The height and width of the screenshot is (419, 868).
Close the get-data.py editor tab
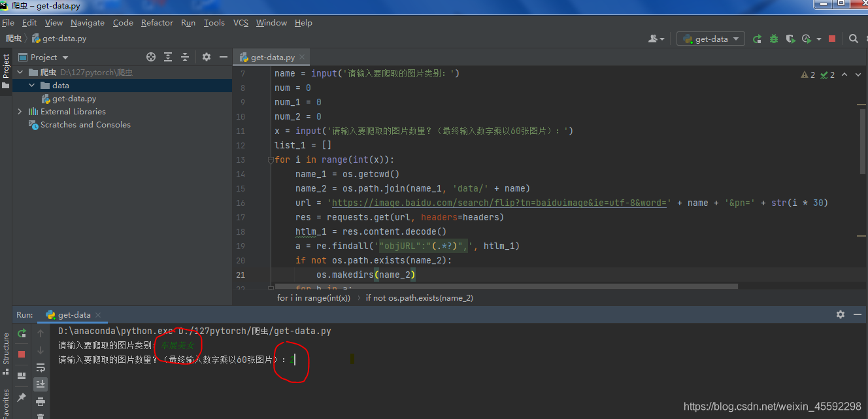click(x=302, y=58)
